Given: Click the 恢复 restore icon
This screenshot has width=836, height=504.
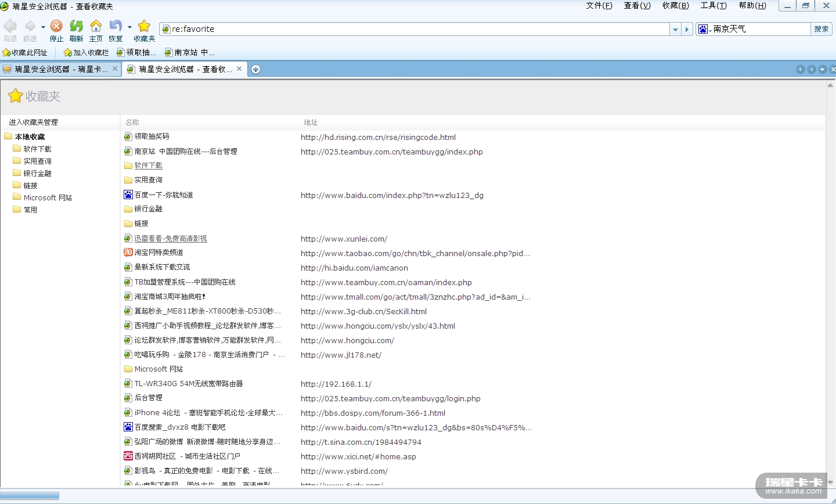Looking at the screenshot, I should point(116,26).
